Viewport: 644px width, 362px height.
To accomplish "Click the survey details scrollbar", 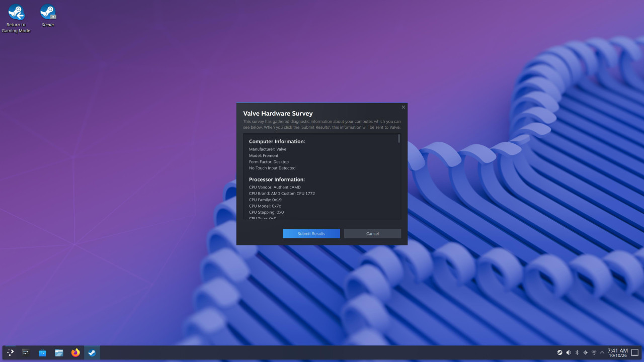I will (x=399, y=138).
